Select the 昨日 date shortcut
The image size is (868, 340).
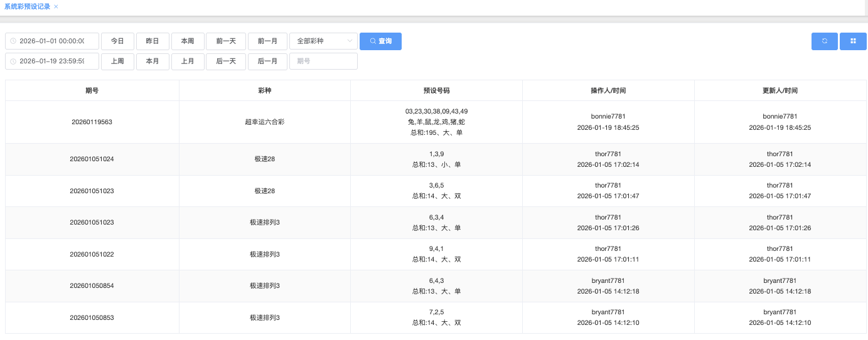(153, 41)
